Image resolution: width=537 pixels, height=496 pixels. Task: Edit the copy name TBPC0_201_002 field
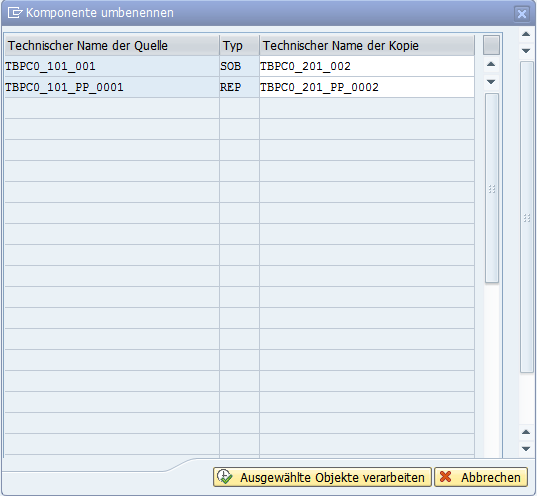[367, 66]
